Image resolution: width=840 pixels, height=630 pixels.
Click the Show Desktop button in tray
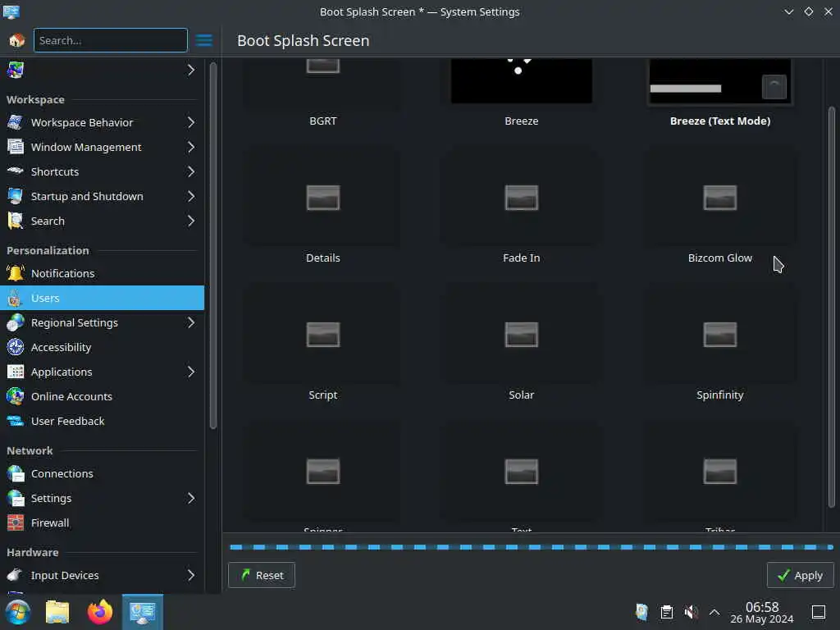[819, 612]
